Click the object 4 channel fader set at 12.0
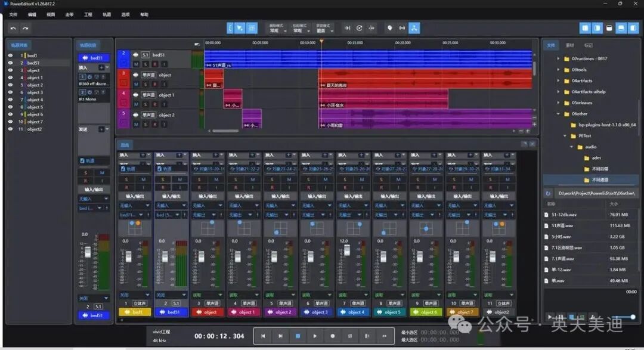This screenshot has width=644, height=350. point(346,250)
